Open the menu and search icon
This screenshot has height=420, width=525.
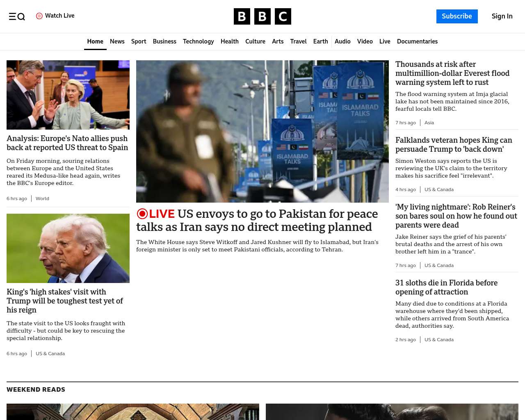[17, 16]
